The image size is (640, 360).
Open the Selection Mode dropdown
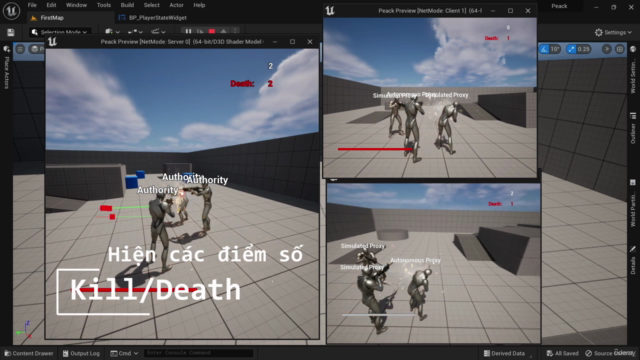pyautogui.click(x=60, y=32)
